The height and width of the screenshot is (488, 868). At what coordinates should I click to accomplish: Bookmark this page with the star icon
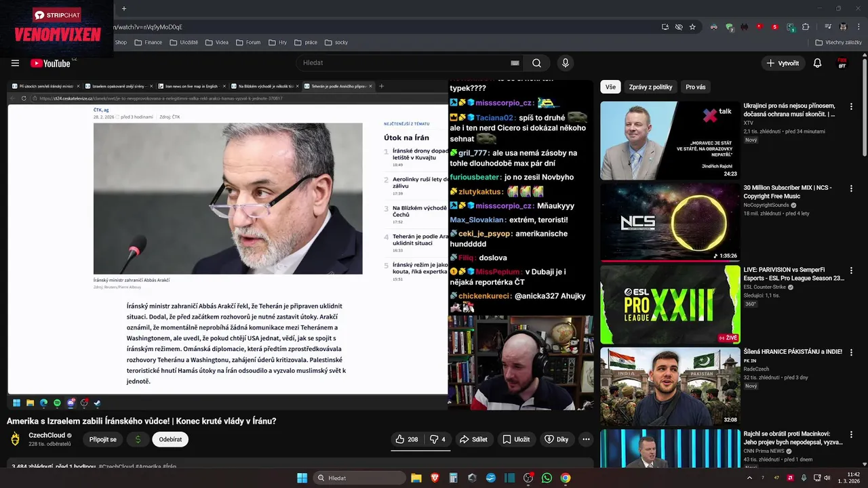tap(692, 27)
